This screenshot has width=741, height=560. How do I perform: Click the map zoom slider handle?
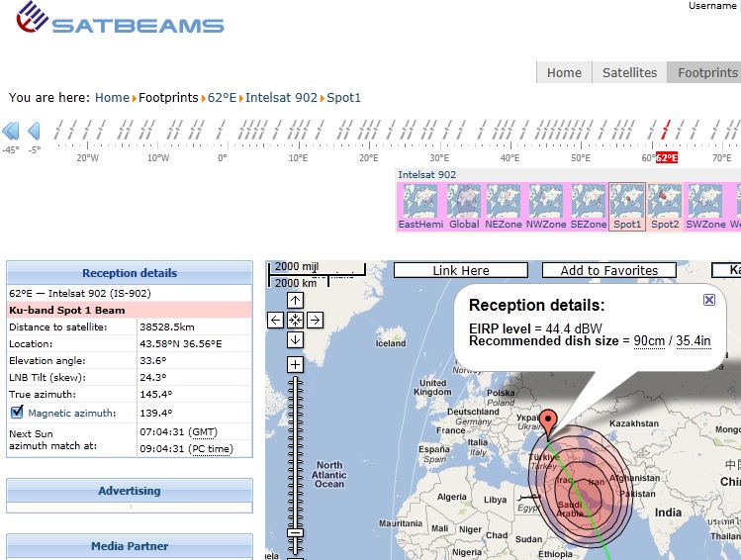[296, 532]
